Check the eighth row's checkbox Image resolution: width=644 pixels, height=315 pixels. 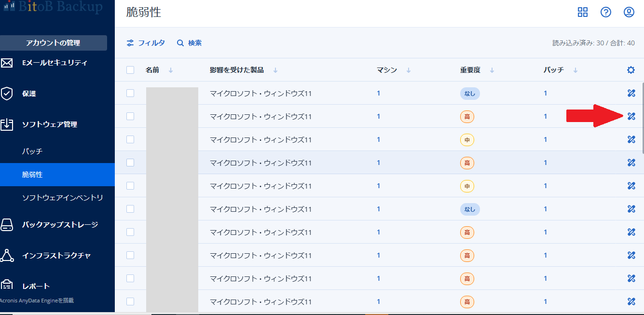(x=130, y=255)
